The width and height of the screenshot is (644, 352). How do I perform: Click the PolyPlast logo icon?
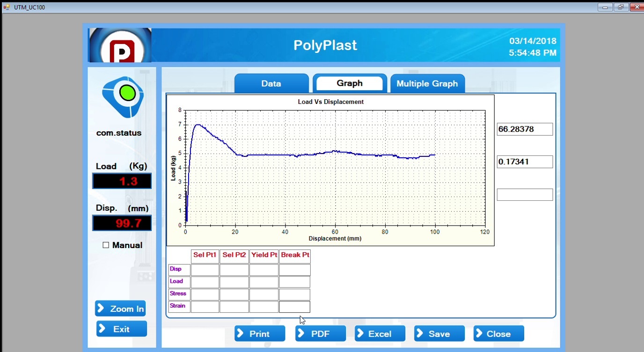pyautogui.click(x=120, y=46)
